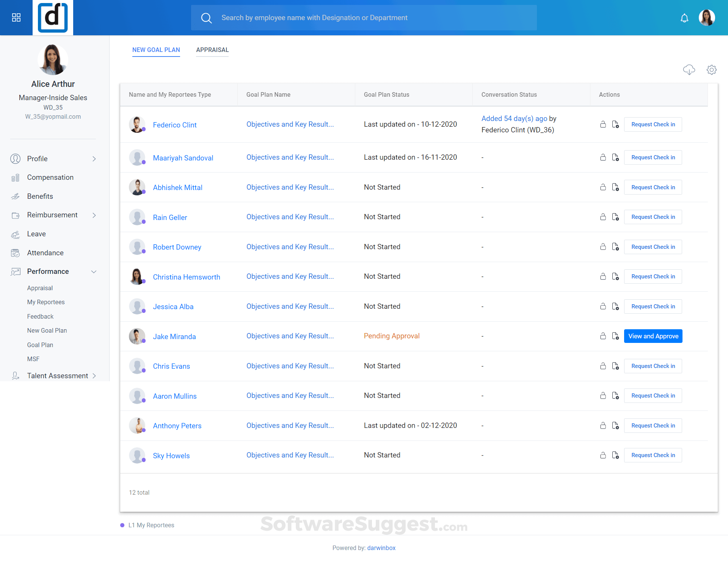Viewport: 728px width, 561px height.
Task: Open the notifications bell
Action: coord(684,17)
